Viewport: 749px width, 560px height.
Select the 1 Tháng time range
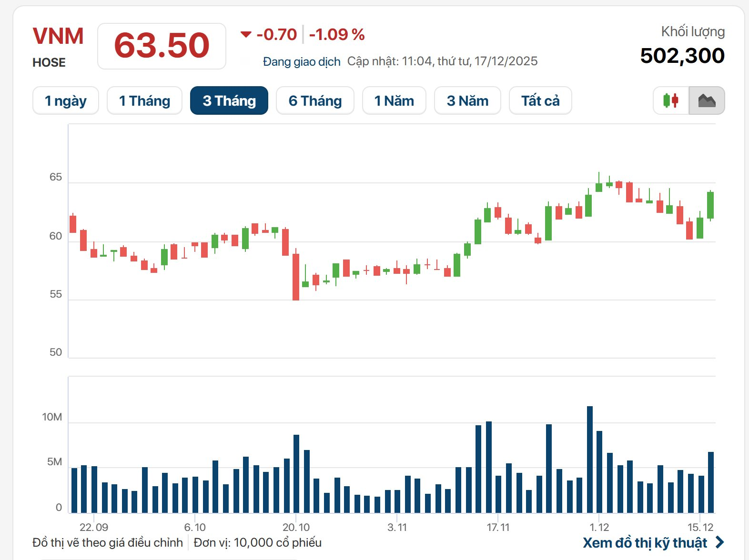click(144, 100)
